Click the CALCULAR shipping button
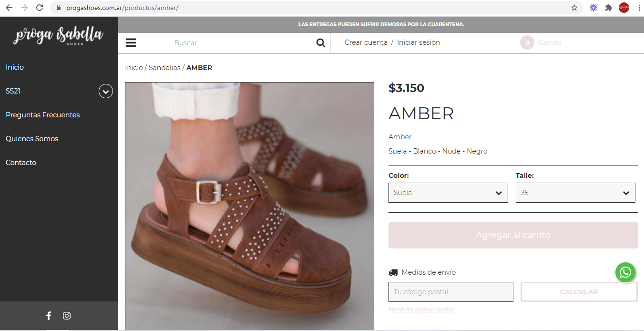 coord(579,292)
